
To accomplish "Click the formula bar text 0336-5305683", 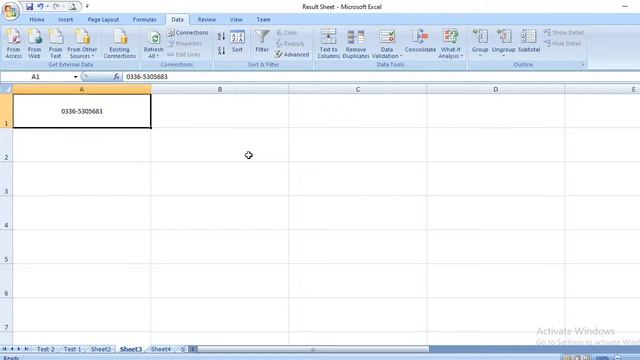I will (147, 76).
